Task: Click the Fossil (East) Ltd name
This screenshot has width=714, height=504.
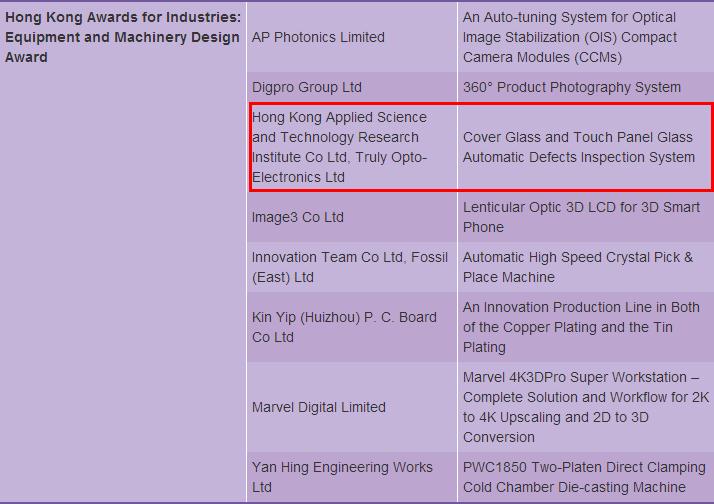Action: pos(283,277)
